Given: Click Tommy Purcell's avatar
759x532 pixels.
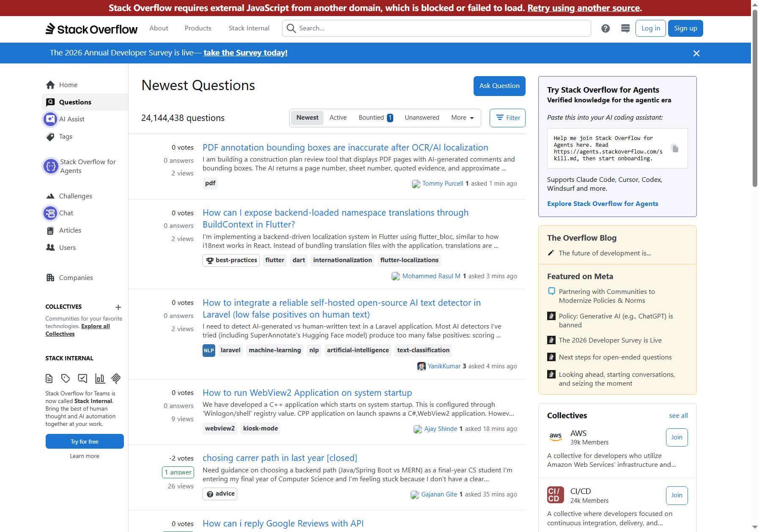Looking at the screenshot, I should click(x=416, y=184).
